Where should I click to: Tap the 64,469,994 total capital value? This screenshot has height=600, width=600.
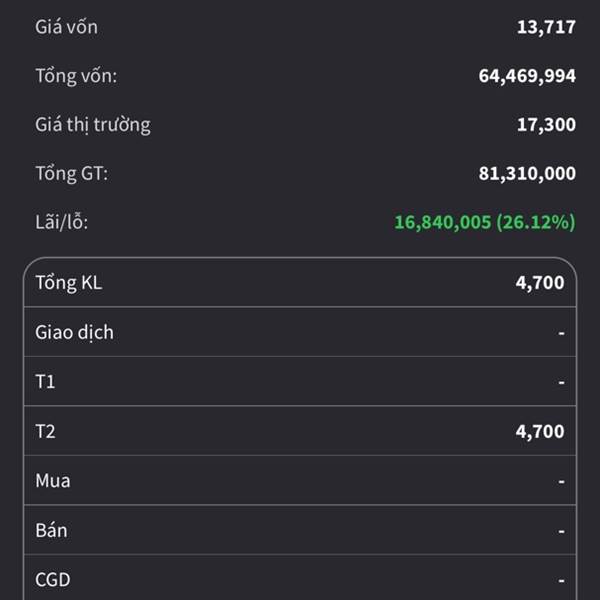point(527,76)
